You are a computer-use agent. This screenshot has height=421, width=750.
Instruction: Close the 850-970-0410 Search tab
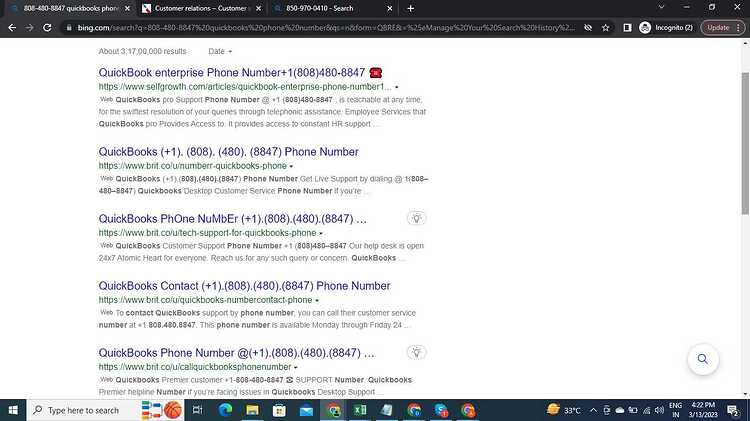389,8
